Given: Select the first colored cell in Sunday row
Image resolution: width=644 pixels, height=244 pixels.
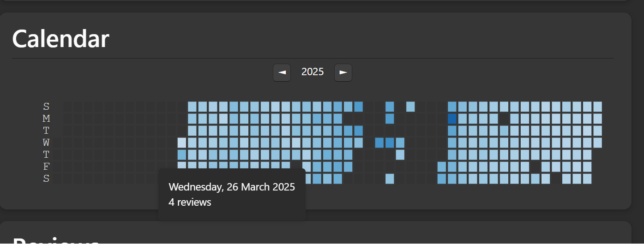Looking at the screenshot, I should pos(192,107).
